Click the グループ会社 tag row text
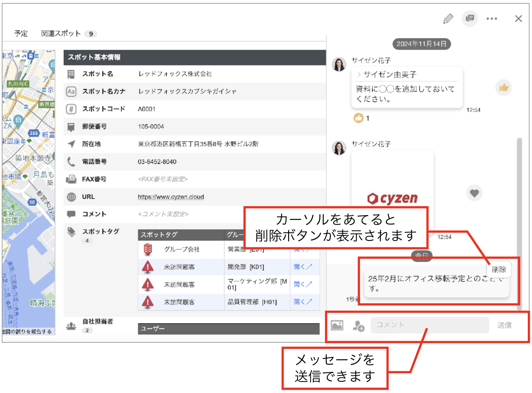 pyautogui.click(x=182, y=249)
